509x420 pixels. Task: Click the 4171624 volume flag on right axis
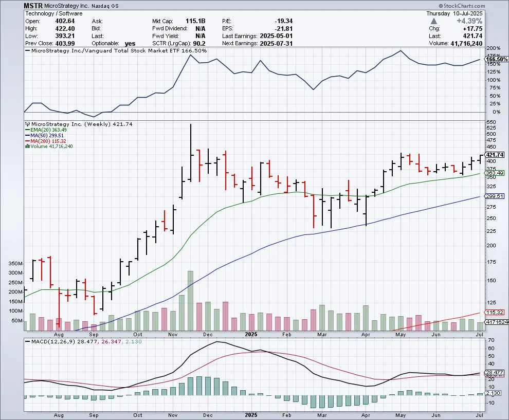[x=496, y=322]
